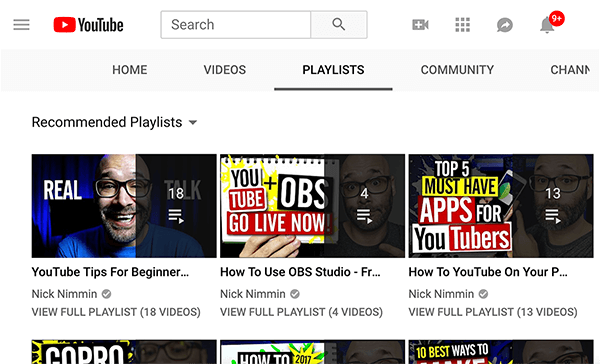Click verified badge under OBS Studio playlist

(x=295, y=294)
